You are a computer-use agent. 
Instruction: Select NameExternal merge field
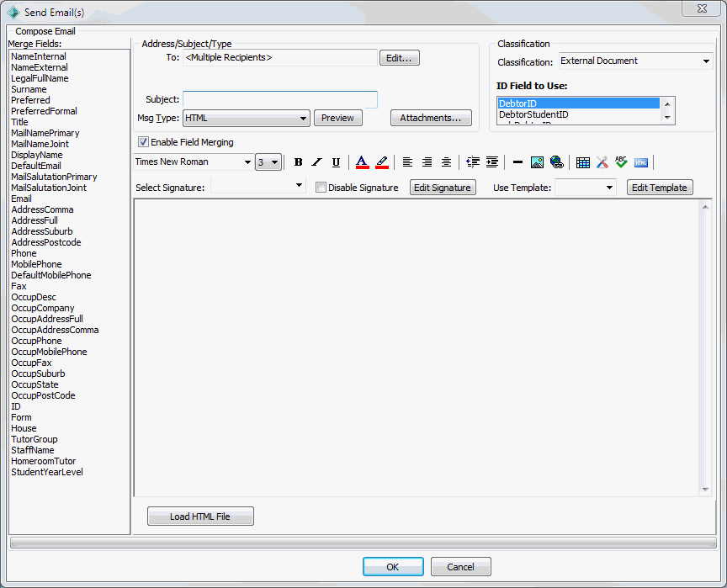click(x=40, y=67)
